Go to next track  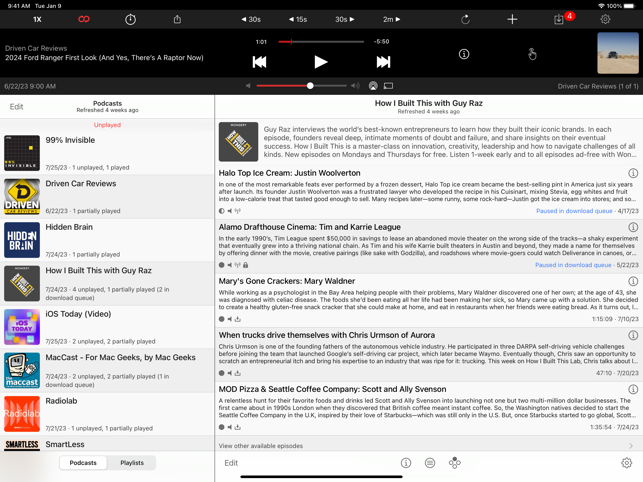coord(383,62)
